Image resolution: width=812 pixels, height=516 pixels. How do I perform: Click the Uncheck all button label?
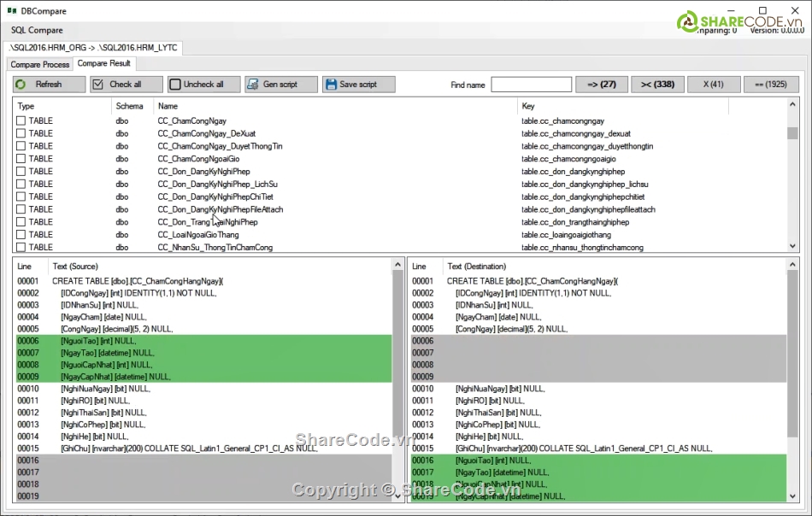(203, 85)
